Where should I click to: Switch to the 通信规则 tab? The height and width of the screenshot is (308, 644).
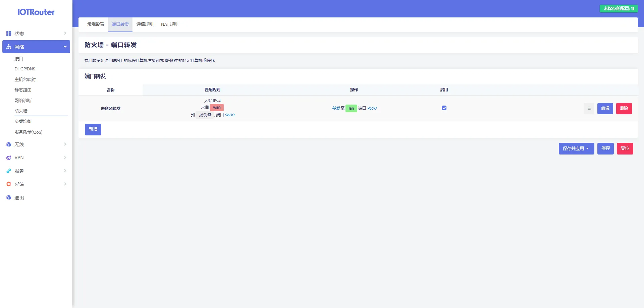[145, 24]
